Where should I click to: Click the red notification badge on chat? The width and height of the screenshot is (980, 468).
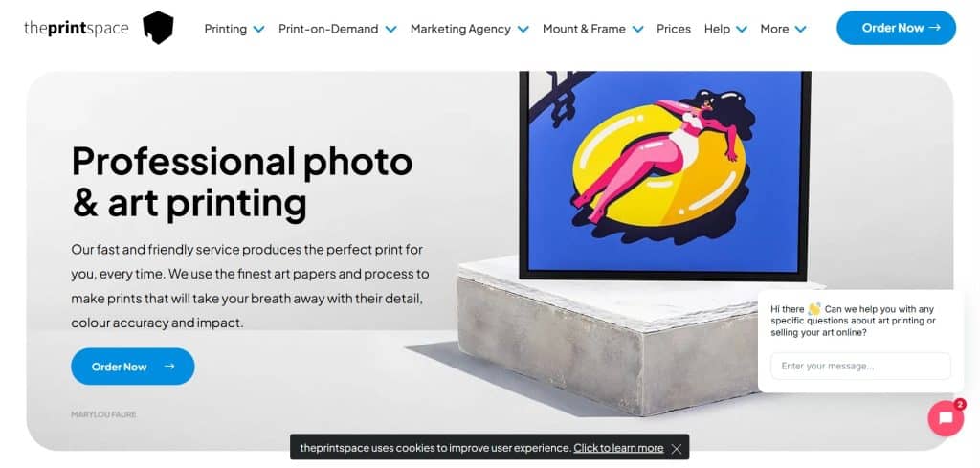click(959, 404)
